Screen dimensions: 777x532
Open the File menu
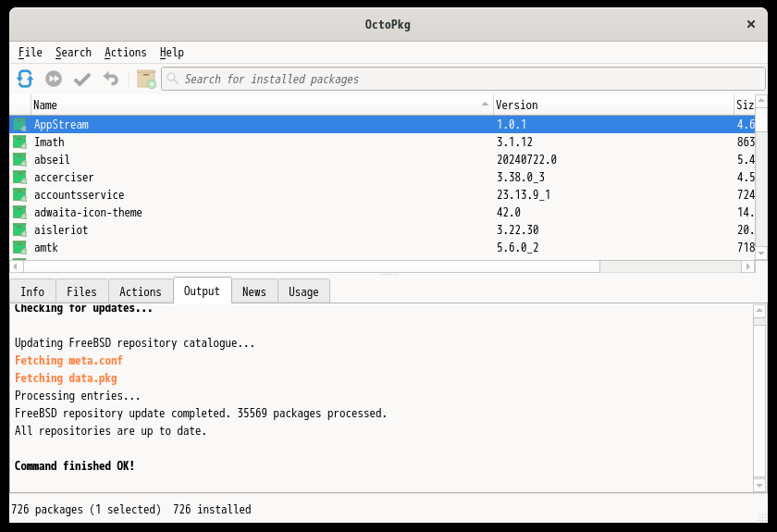point(31,53)
